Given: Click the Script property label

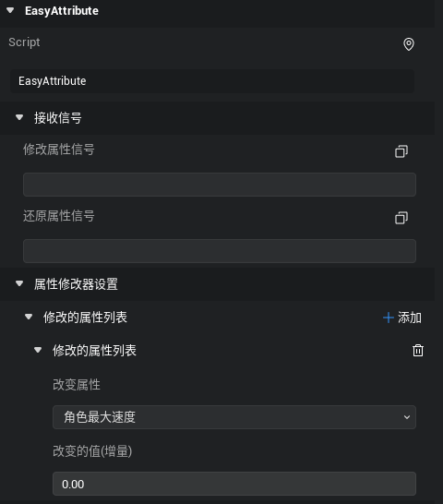Looking at the screenshot, I should (24, 42).
